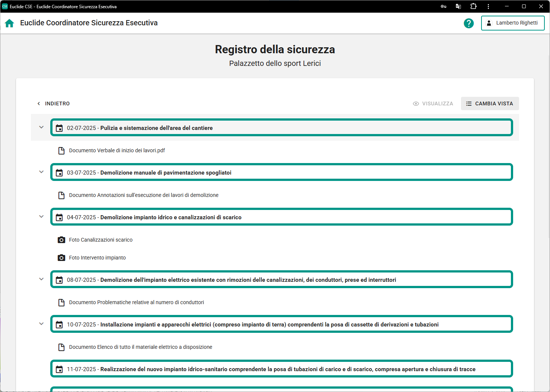Click calendar icon of 02-07-2025 entry
This screenshot has width=550, height=392.
click(59, 128)
